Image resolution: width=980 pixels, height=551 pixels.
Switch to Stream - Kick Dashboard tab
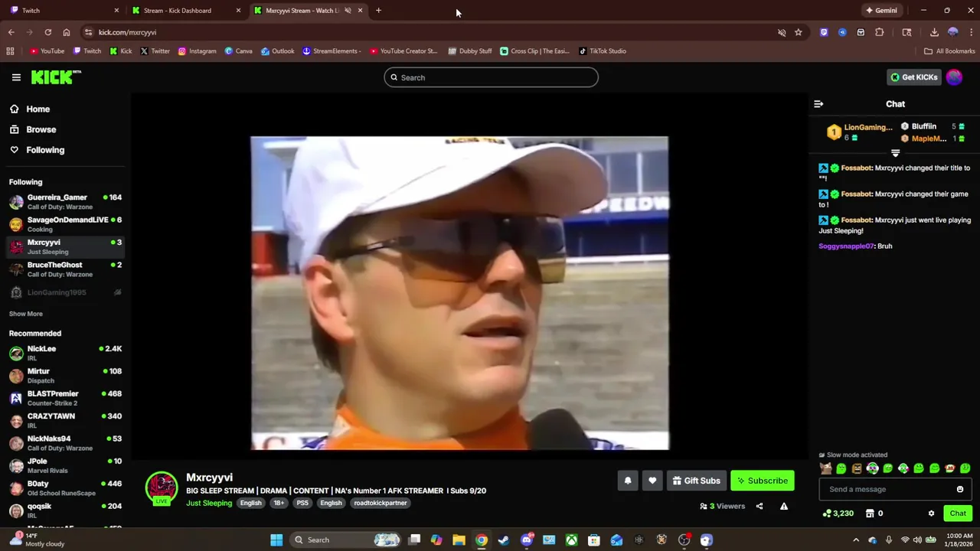click(x=186, y=11)
